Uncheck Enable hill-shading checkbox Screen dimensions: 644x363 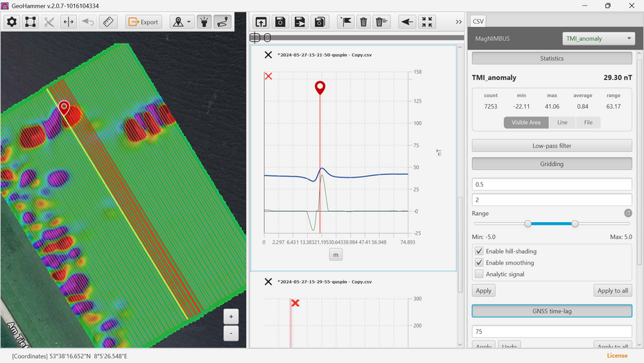click(479, 251)
